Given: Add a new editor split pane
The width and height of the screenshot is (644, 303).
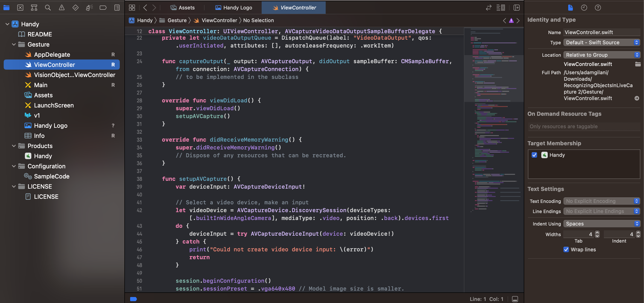Looking at the screenshot, I should [517, 8].
